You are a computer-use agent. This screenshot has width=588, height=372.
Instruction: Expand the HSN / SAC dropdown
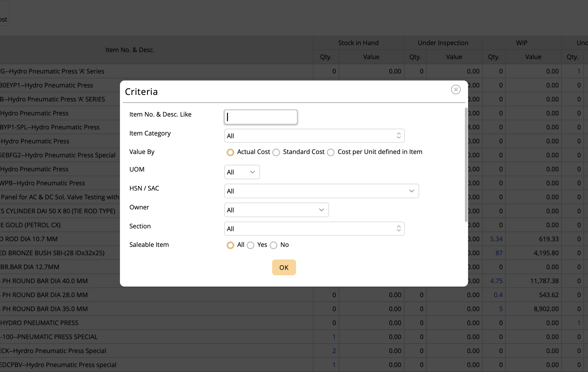click(322, 191)
